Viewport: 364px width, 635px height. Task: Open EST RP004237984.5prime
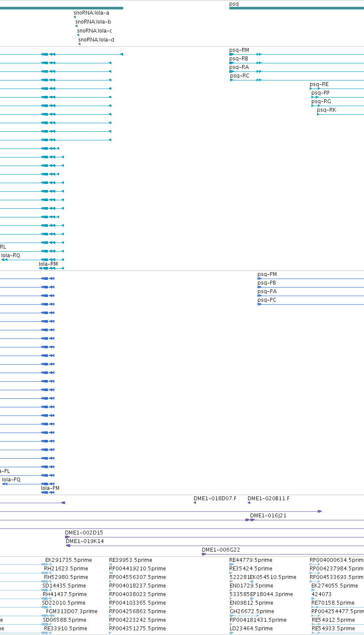coord(337,569)
